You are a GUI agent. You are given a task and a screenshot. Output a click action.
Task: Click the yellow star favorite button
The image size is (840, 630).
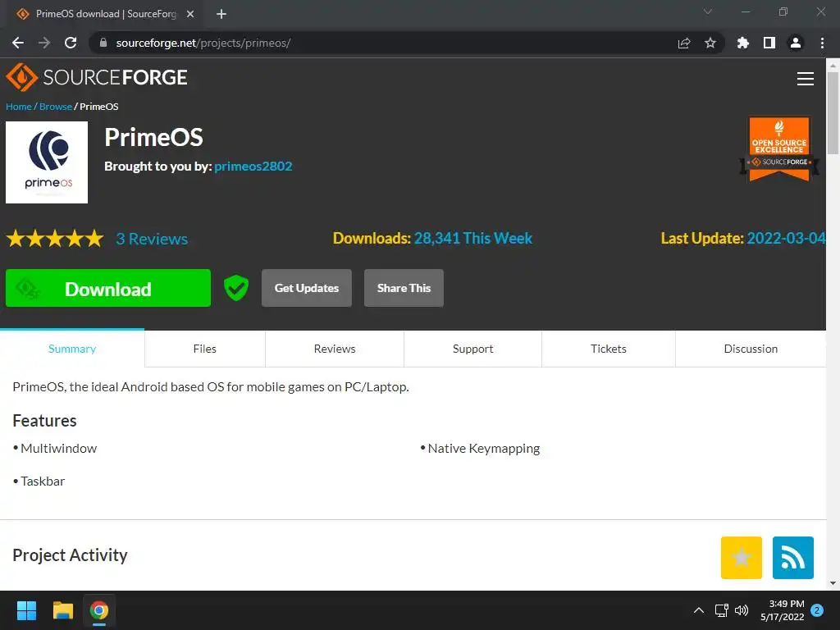pos(741,558)
